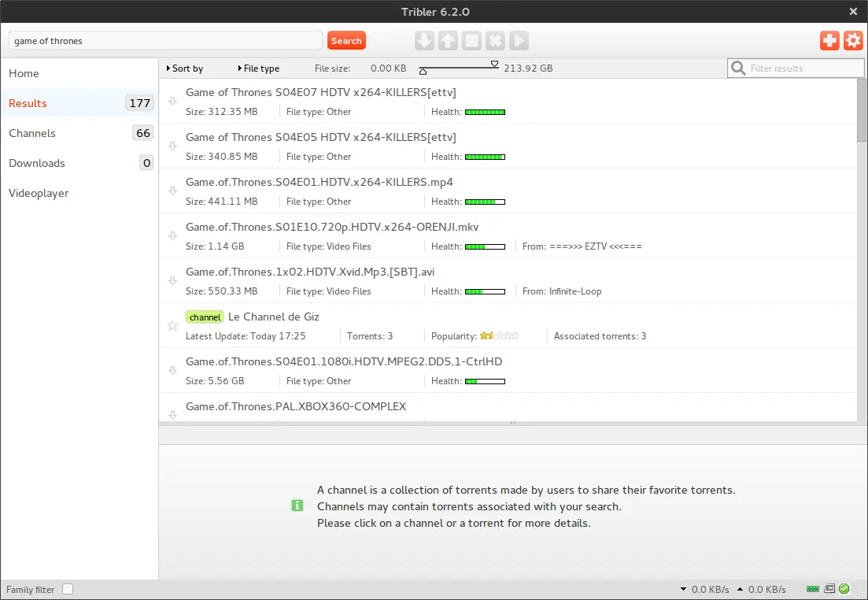Viewport: 868px width, 600px height.
Task: Click download arrow beside PAL.XBOX360-COMPLEX
Action: pyautogui.click(x=172, y=415)
